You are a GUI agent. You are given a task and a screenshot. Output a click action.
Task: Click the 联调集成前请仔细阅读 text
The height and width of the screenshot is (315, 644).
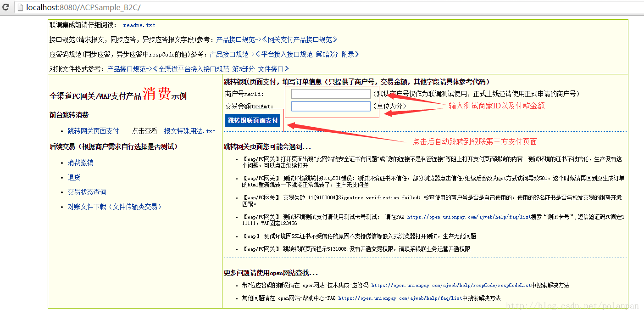coord(83,25)
